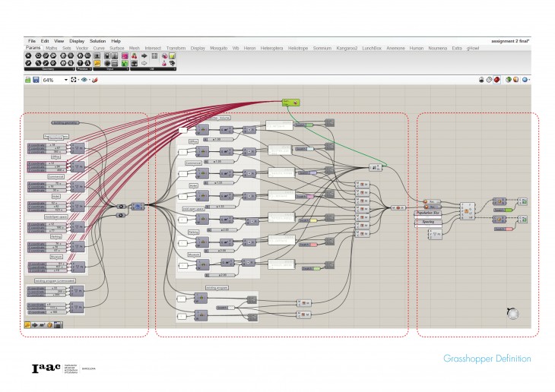Viewport: 555px width, 392px height.
Task: Toggle the preview eye icon
Action: pyautogui.click(x=84, y=80)
